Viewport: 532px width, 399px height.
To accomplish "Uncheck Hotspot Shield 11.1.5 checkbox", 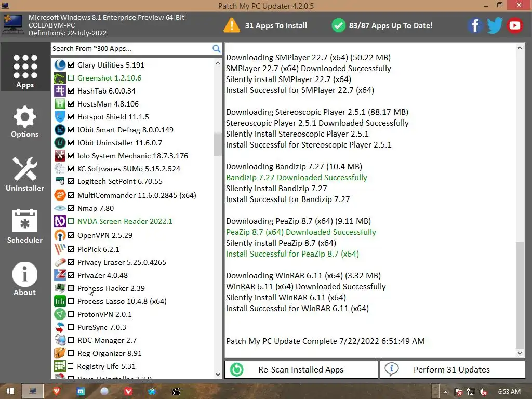I will [x=71, y=117].
